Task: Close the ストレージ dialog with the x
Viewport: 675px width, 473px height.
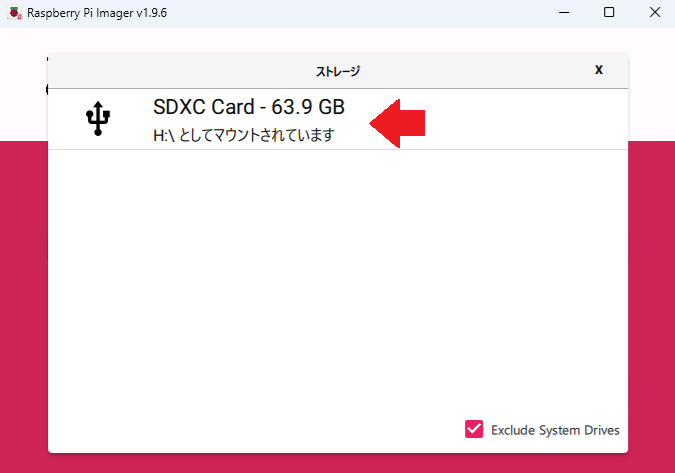Action: tap(599, 70)
